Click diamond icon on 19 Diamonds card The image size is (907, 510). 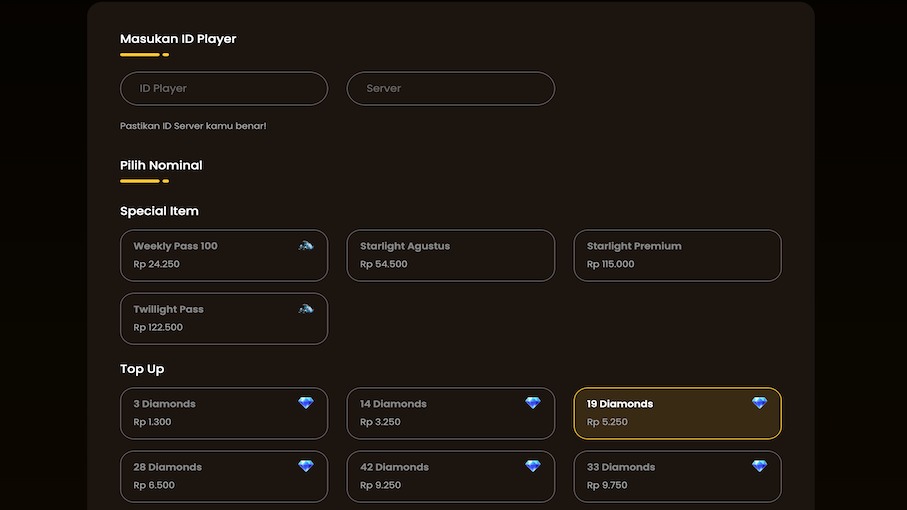(x=760, y=403)
